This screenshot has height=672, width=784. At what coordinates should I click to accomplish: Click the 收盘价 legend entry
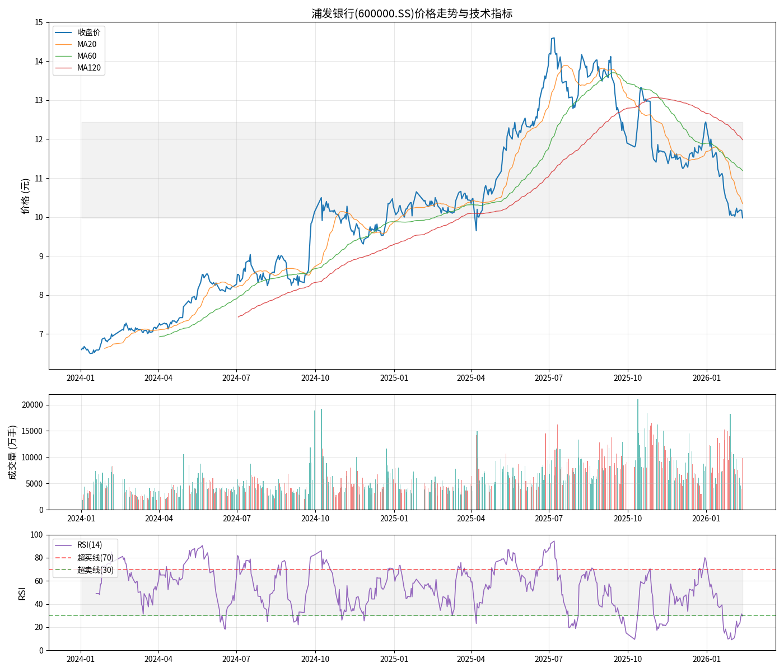[x=88, y=32]
